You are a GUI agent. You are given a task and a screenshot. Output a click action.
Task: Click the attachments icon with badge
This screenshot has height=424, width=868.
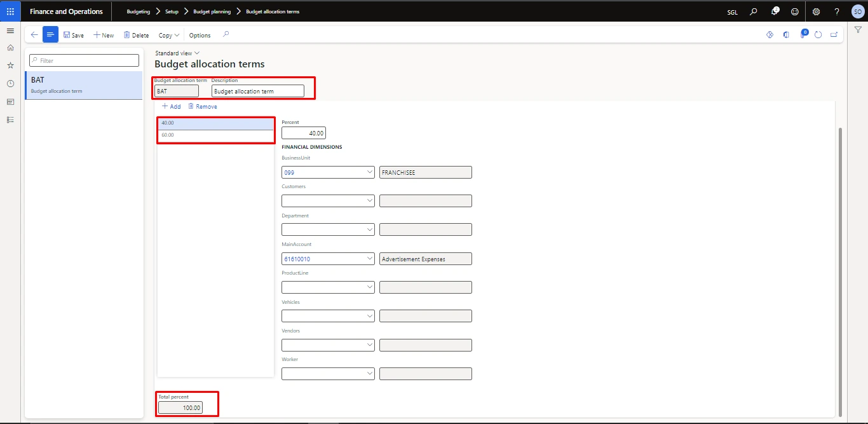coord(803,34)
